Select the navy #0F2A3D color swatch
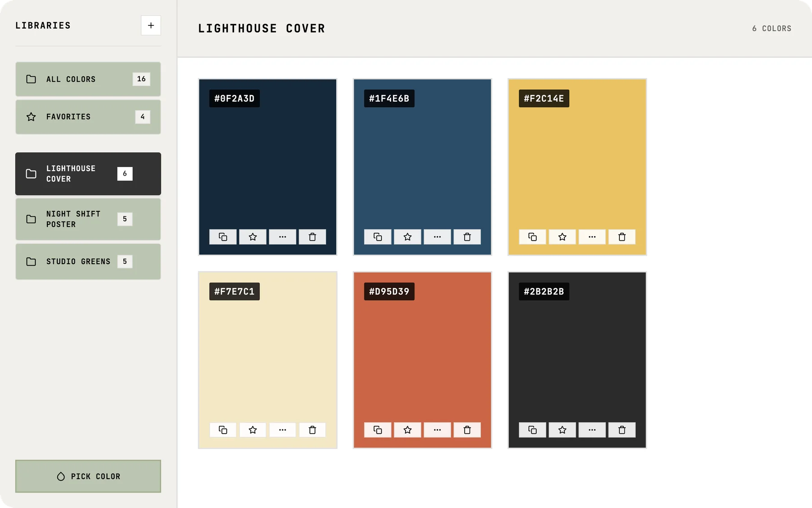 coord(268,167)
